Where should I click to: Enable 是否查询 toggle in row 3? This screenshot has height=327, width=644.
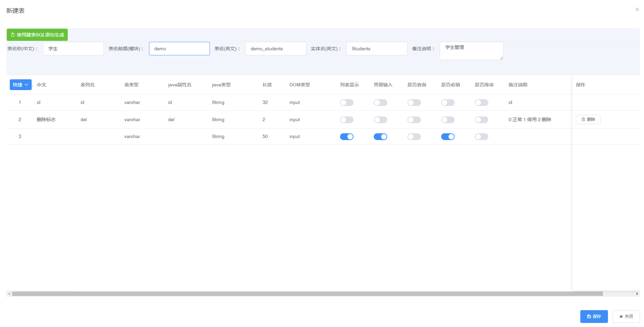[414, 137]
